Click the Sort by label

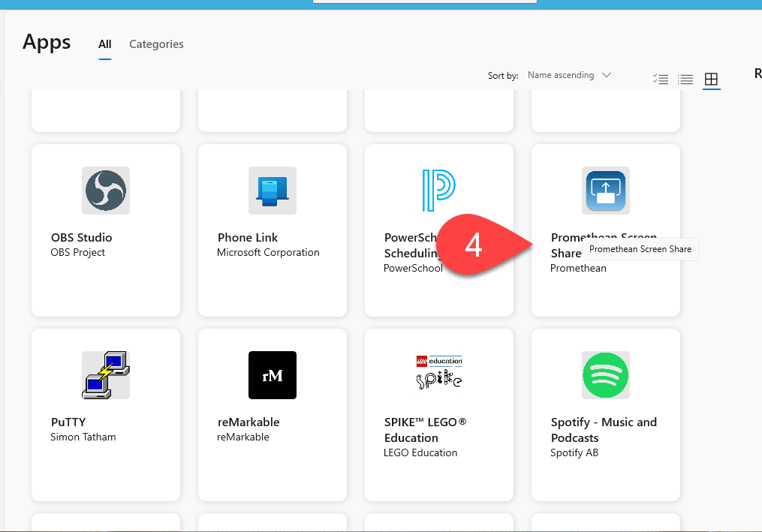click(503, 76)
